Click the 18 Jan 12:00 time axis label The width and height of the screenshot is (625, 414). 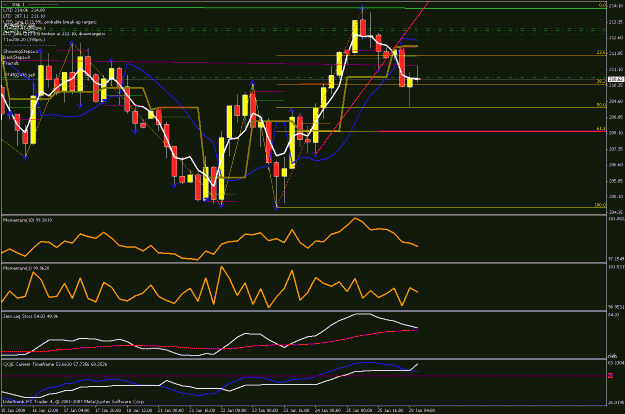tap(140, 410)
